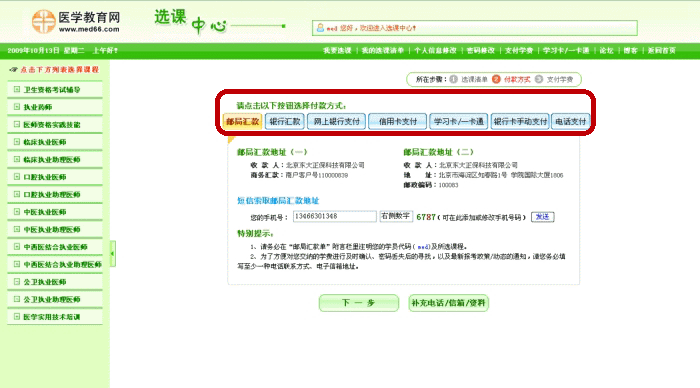700x388 pixels.
Task: Click the user avatar icon beside 'med 您好'
Action: 320,28
